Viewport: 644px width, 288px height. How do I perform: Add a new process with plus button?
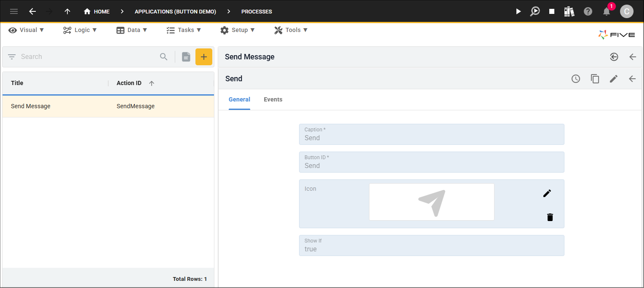point(204,57)
